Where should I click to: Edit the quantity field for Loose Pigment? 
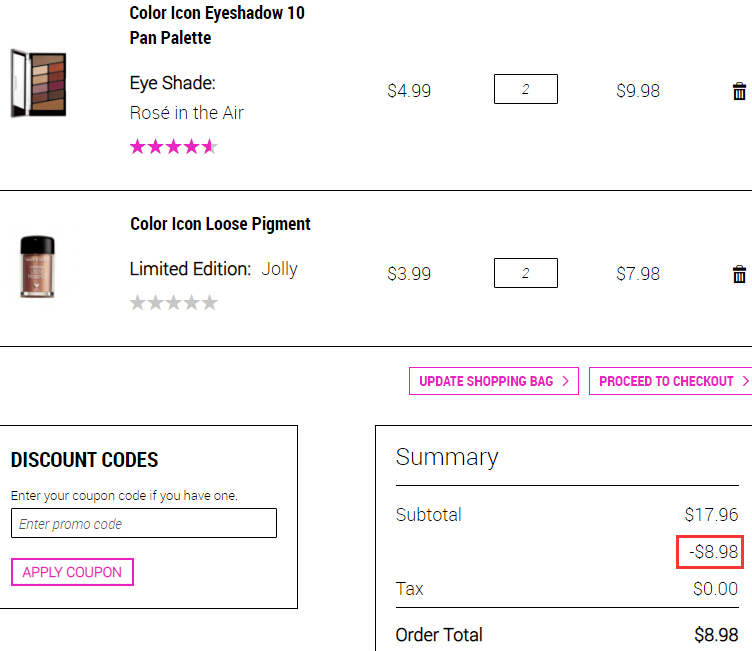point(526,273)
